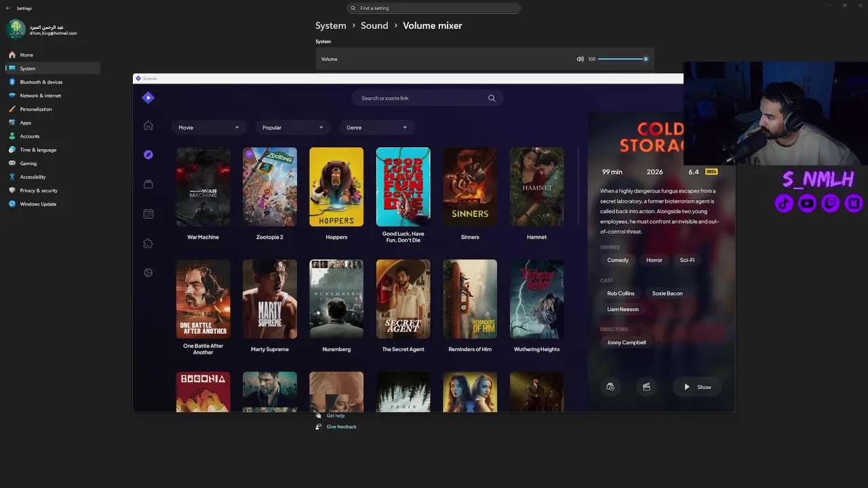This screenshot has width=868, height=488.
Task: Open the Stremio Home (Board) sidebar icon
Action: click(x=149, y=125)
